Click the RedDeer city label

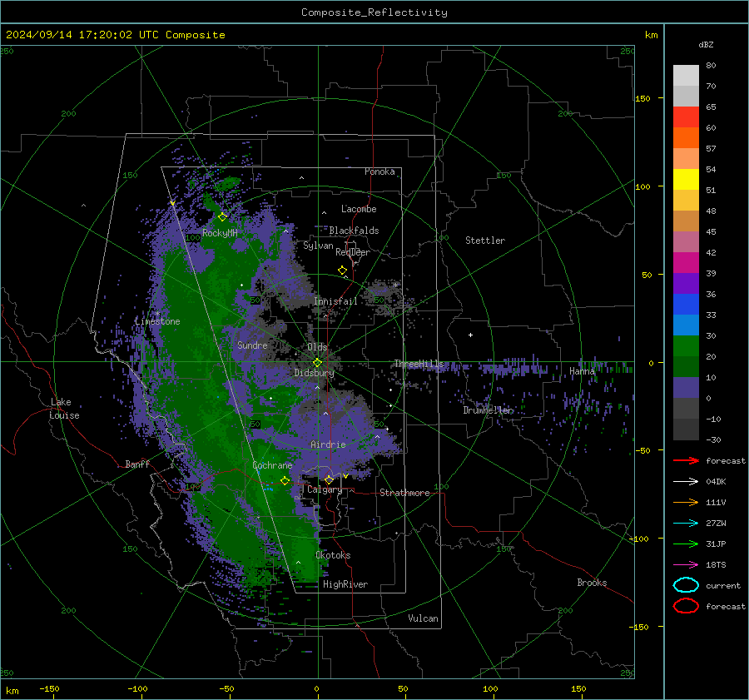pos(353,252)
